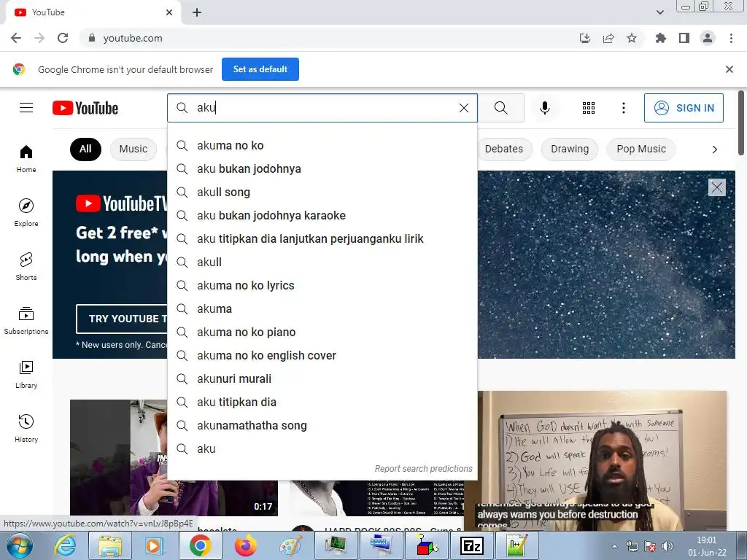Click the YouTube logo

click(x=85, y=108)
